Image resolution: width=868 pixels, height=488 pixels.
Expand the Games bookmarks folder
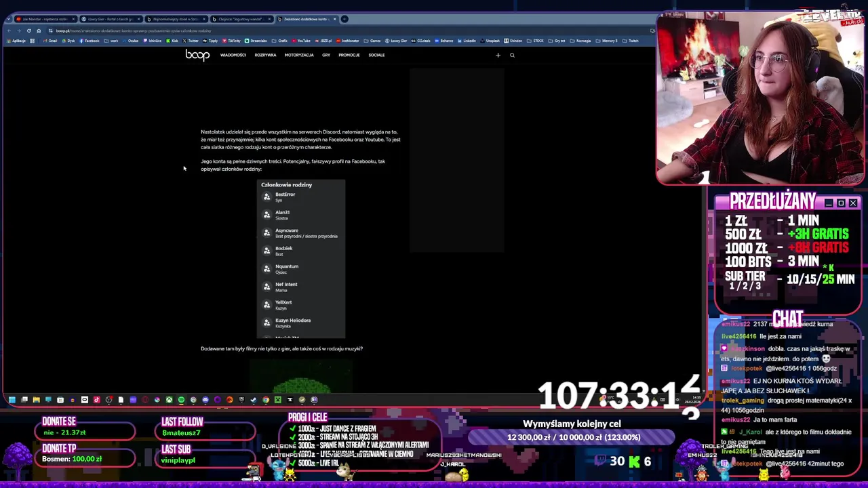click(x=372, y=41)
